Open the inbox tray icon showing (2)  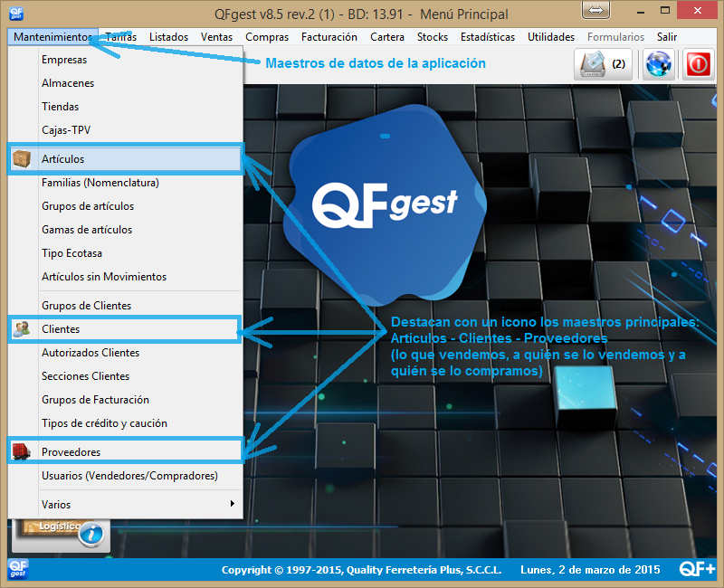point(604,63)
